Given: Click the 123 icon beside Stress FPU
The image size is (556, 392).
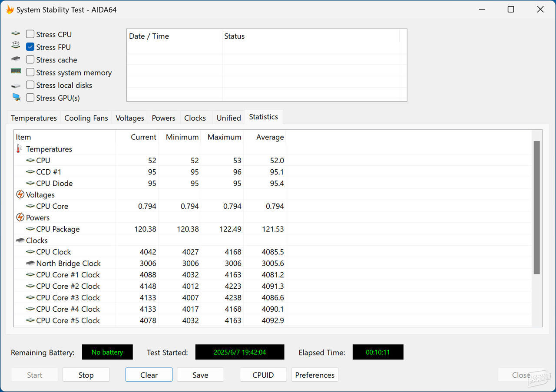Looking at the screenshot, I should [16, 46].
